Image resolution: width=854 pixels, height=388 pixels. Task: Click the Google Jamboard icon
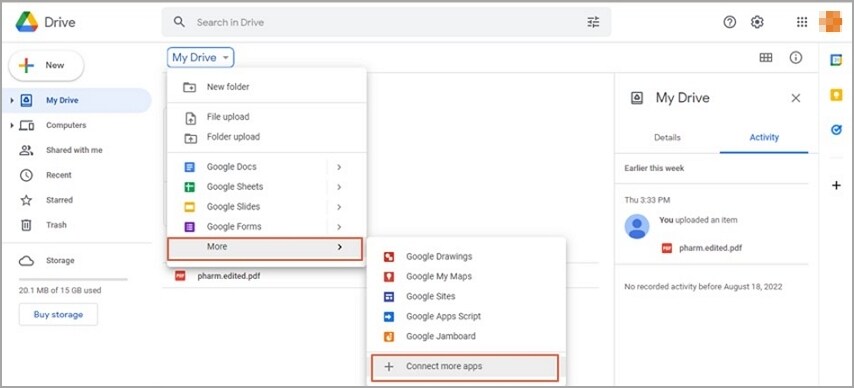[x=389, y=337]
